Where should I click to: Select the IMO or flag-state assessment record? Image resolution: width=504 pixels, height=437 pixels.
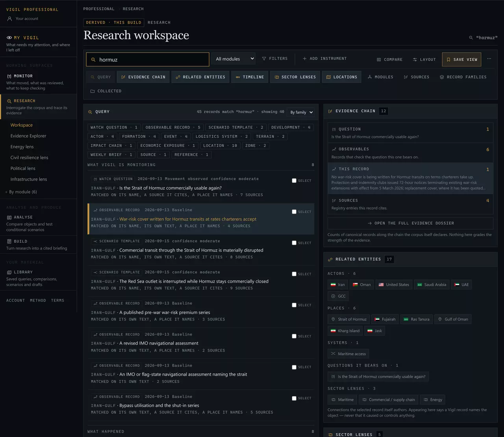pos(294,367)
